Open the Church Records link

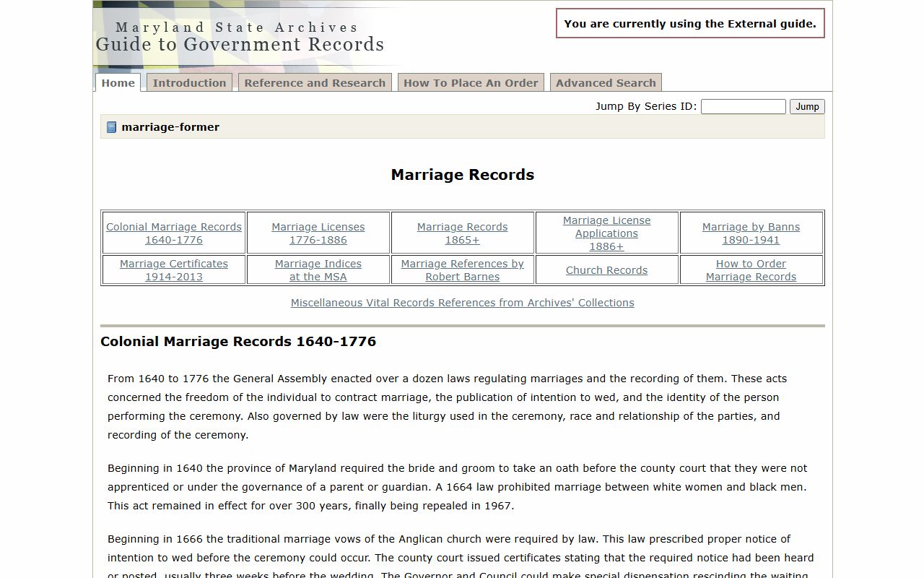tap(607, 270)
